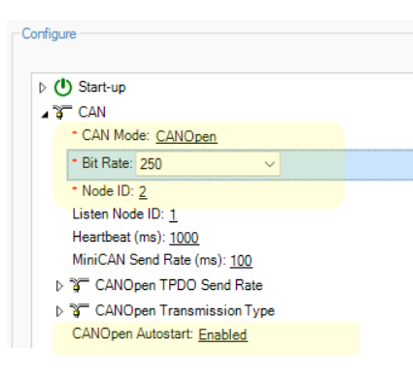Expand the Start-up tree node

(43, 88)
